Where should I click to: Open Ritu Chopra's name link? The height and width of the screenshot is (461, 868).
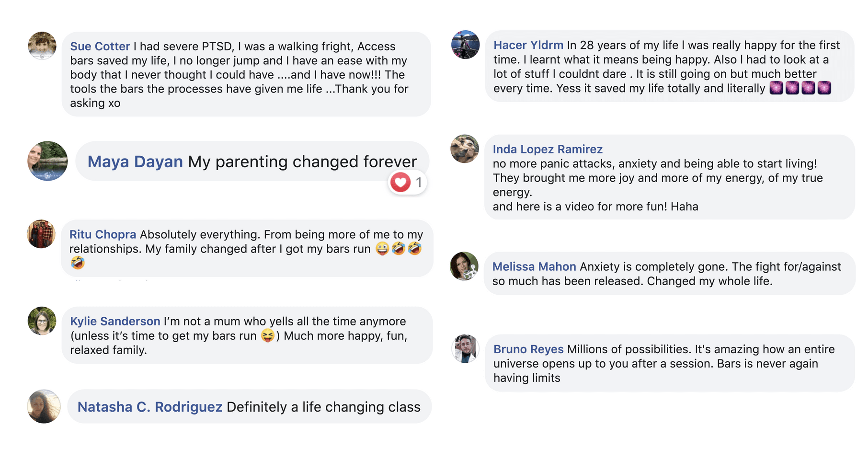(x=103, y=234)
